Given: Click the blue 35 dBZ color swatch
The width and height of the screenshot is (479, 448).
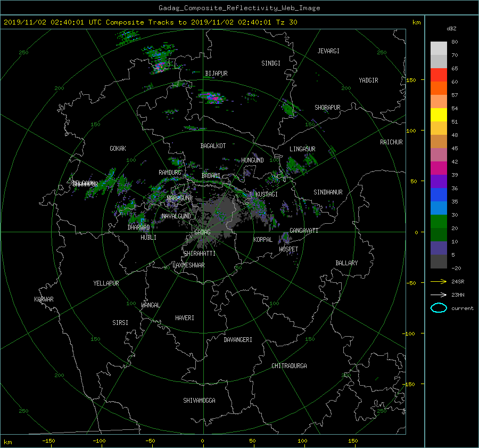Looking at the screenshot, I should 439,194.
